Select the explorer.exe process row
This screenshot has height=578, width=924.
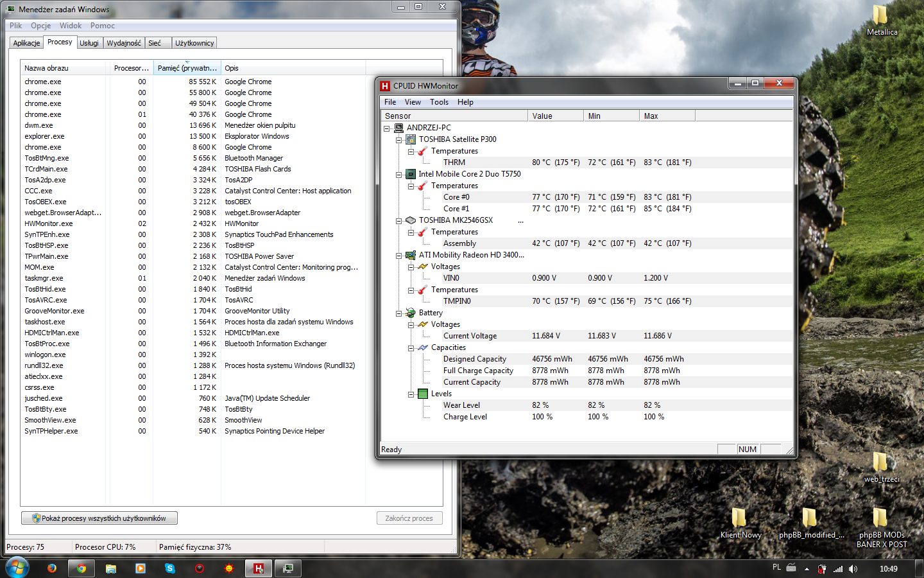(x=193, y=136)
